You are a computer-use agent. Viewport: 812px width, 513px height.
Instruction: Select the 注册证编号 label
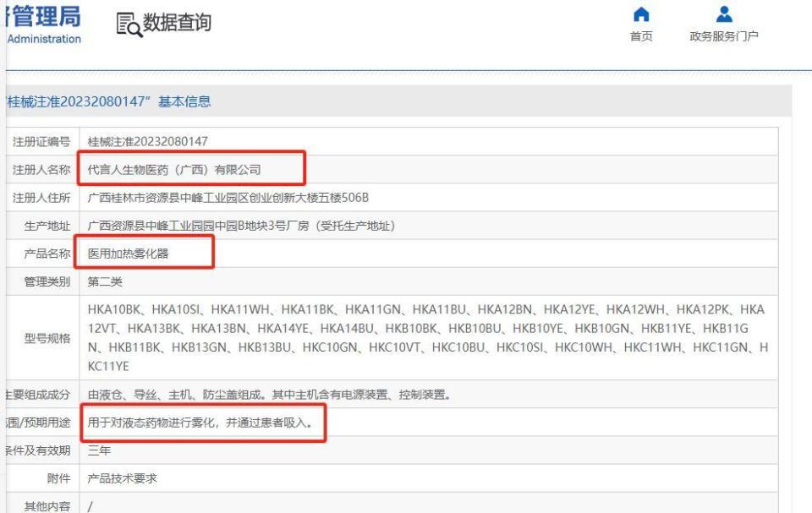point(41,141)
